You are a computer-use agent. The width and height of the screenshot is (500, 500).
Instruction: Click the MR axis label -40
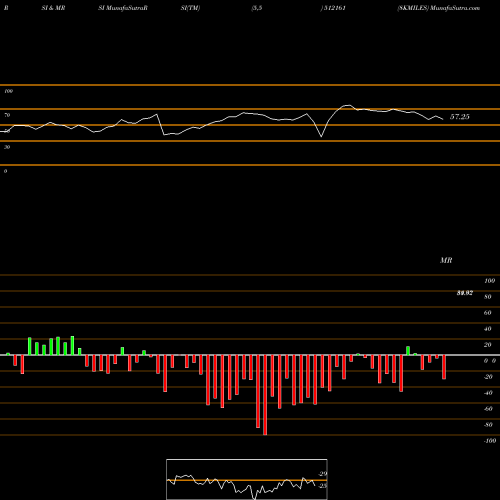[x=488, y=393]
